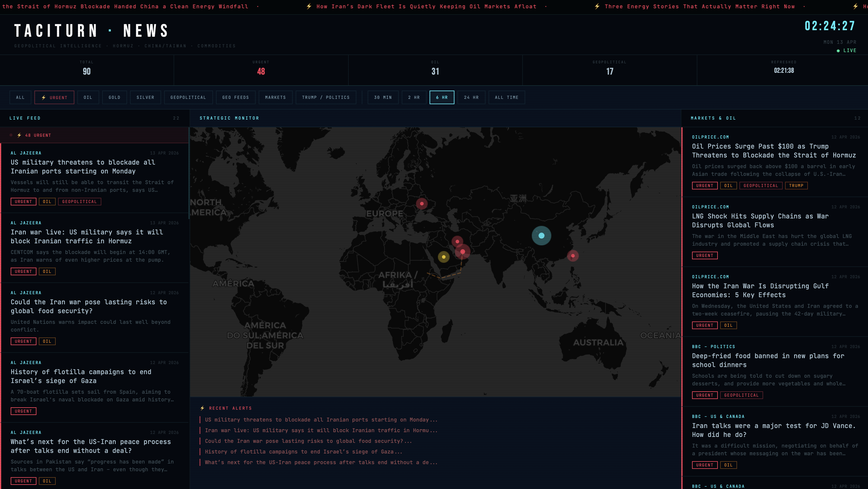Open the flotilla campaigns Gaza article
This screenshot has width=868, height=489.
[x=81, y=376]
